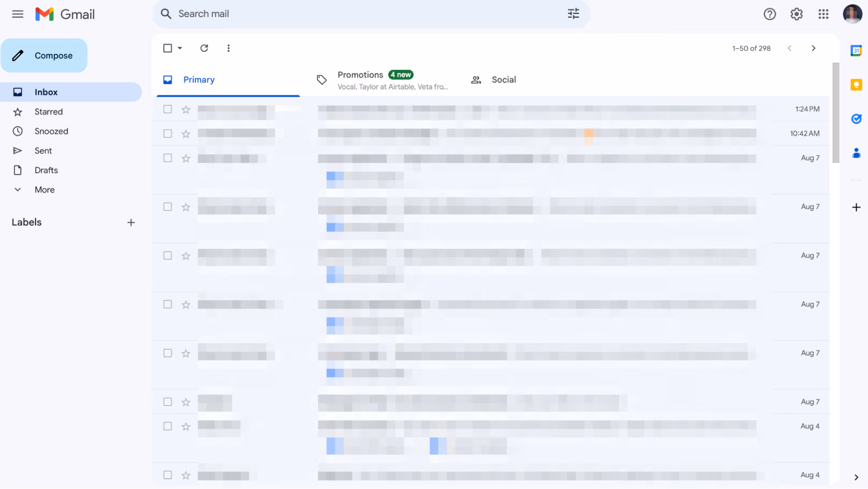The width and height of the screenshot is (868, 489).
Task: Open the Starred folder
Action: coord(49,112)
